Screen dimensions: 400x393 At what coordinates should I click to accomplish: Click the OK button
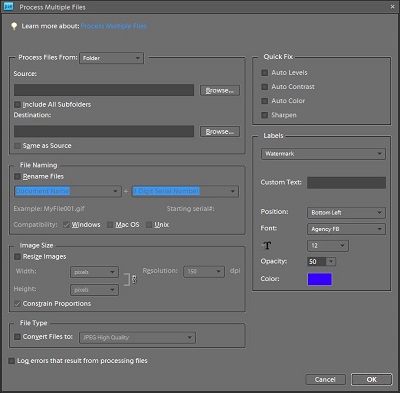click(x=372, y=379)
